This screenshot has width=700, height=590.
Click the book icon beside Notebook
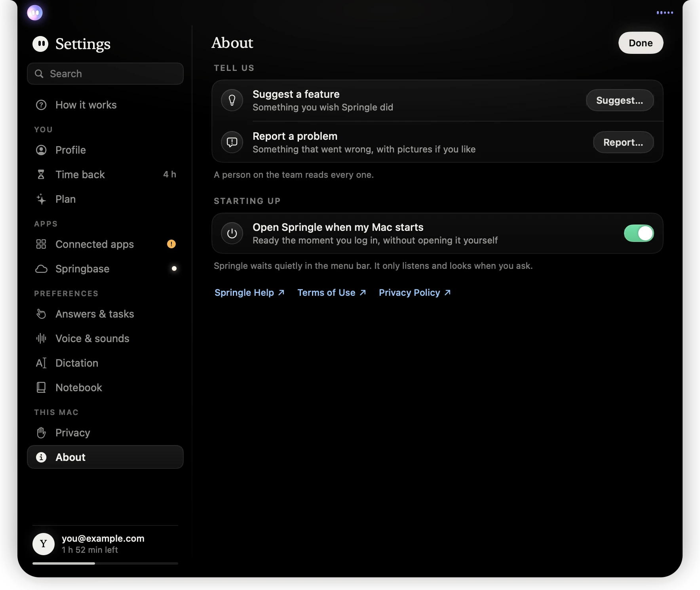click(x=41, y=388)
